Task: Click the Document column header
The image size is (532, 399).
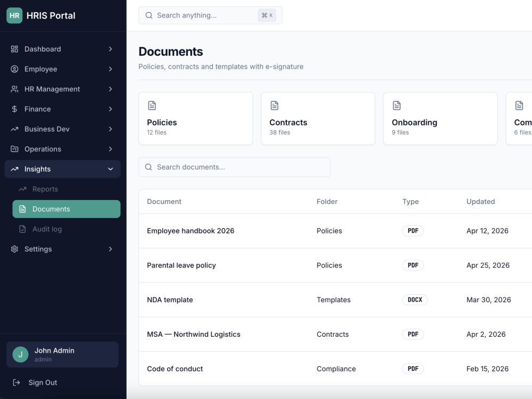Action: click(164, 202)
